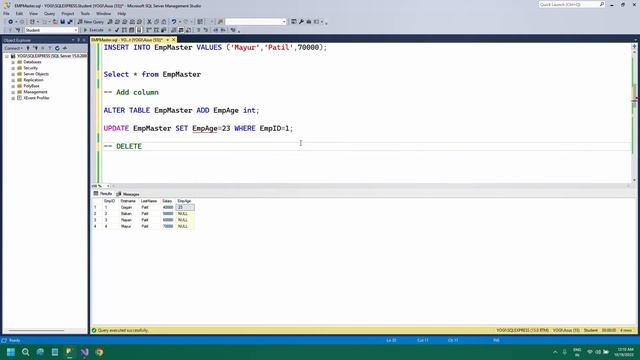Collapse the YOGI\SQLEXPRESS server node
Screen dimensions: 640x360
pyautogui.click(x=7, y=56)
